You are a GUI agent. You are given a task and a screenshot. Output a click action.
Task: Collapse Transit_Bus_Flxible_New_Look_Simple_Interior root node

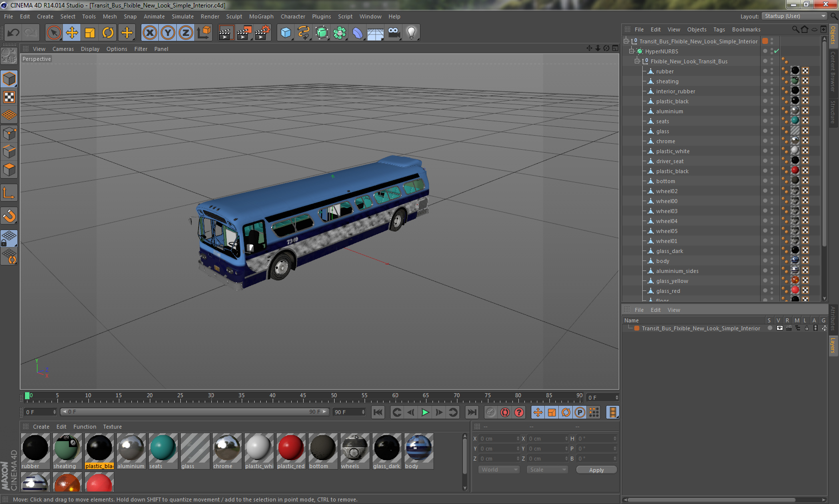point(626,41)
